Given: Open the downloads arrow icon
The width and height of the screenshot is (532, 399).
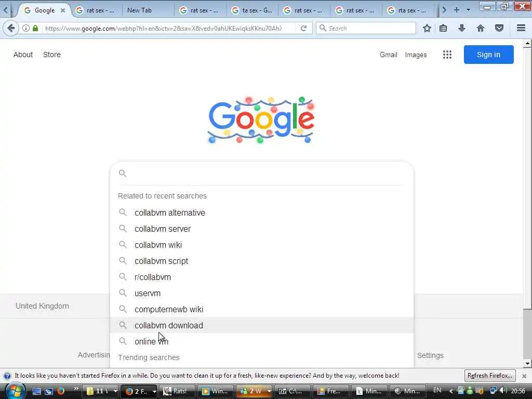Looking at the screenshot, I should [462, 28].
